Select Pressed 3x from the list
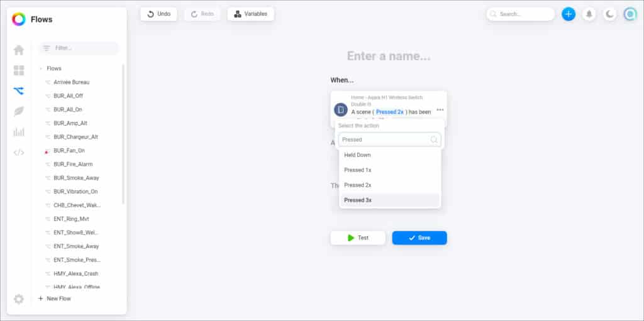This screenshot has height=321, width=644. pyautogui.click(x=390, y=200)
